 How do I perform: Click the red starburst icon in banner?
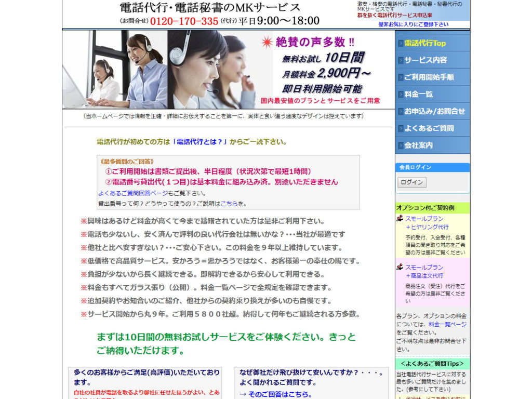267,42
